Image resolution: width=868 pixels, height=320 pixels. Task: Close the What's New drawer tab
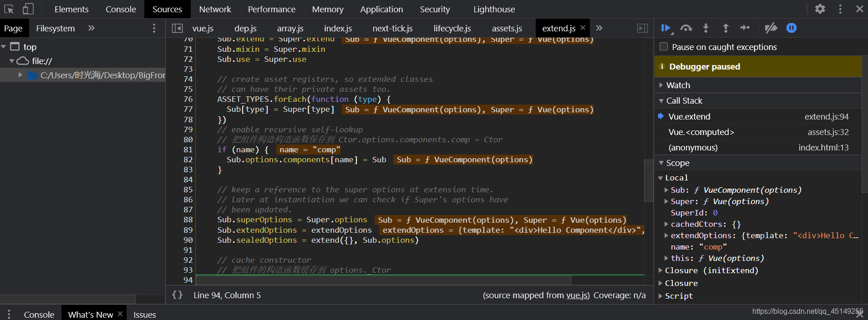point(120,314)
